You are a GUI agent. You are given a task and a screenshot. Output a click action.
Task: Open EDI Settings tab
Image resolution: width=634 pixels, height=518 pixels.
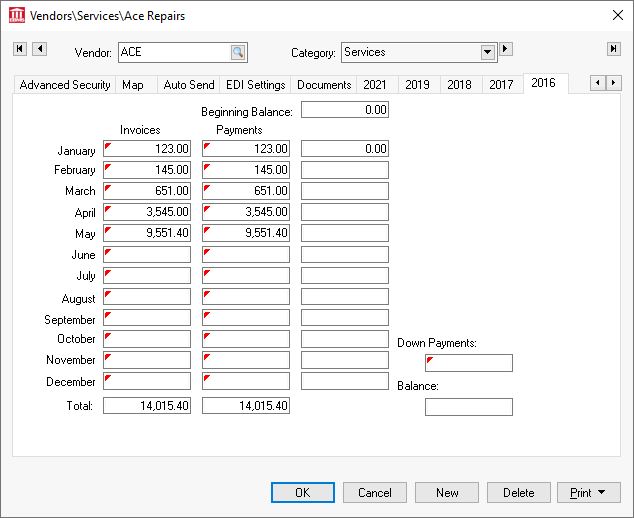coord(255,85)
